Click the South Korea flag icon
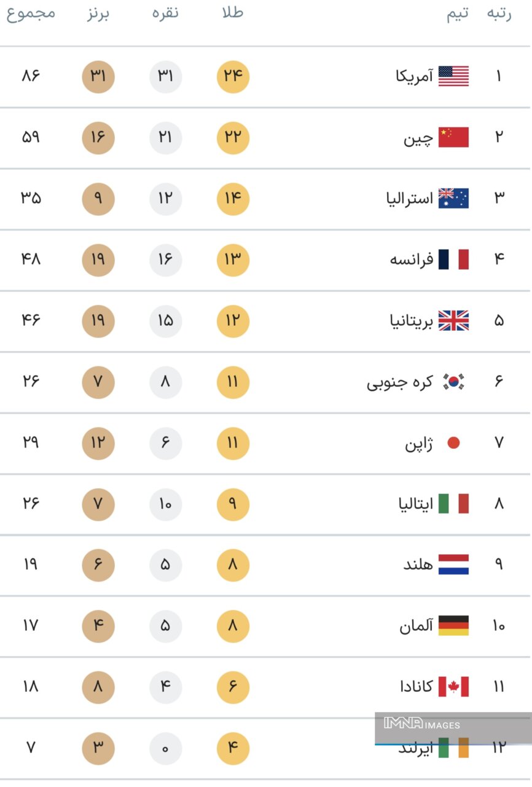Screen dimensions: 532x787 [454, 382]
